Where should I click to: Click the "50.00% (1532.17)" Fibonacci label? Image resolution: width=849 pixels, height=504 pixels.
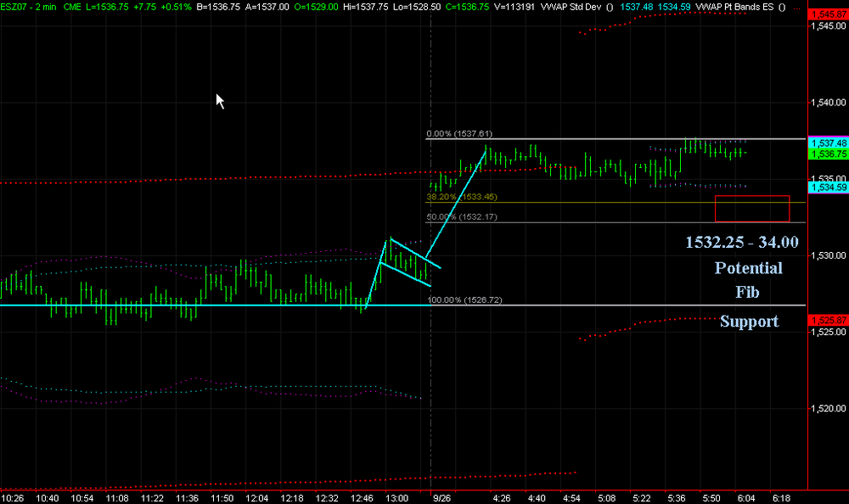tap(462, 217)
